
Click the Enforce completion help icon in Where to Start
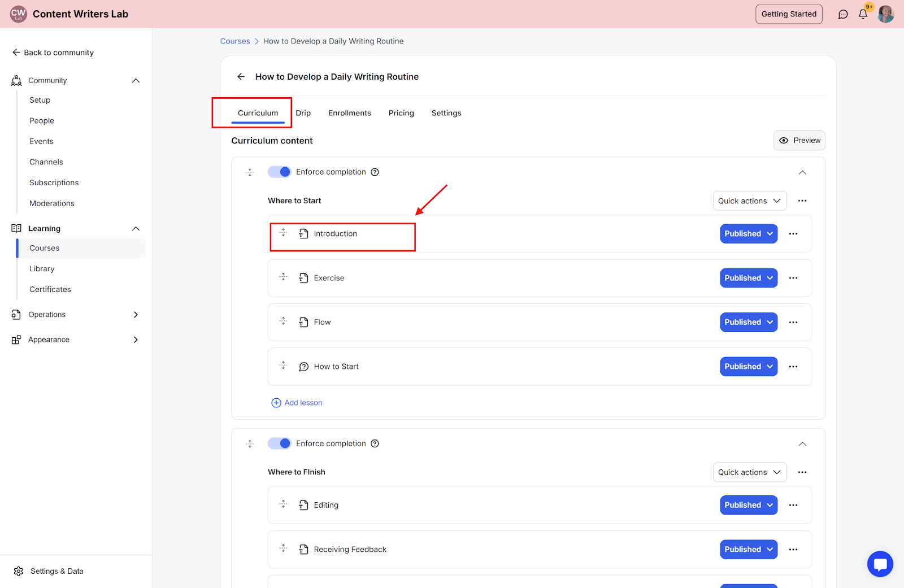coord(375,172)
